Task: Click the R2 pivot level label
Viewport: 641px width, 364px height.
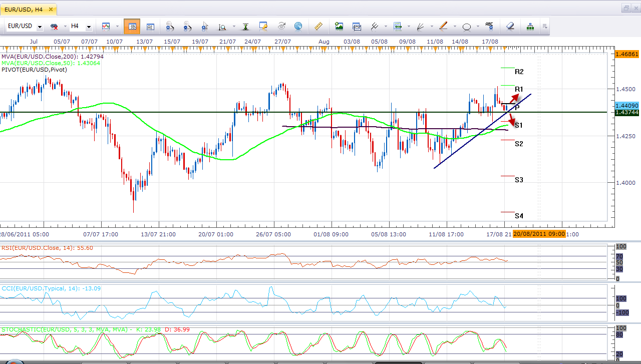Action: [x=519, y=72]
